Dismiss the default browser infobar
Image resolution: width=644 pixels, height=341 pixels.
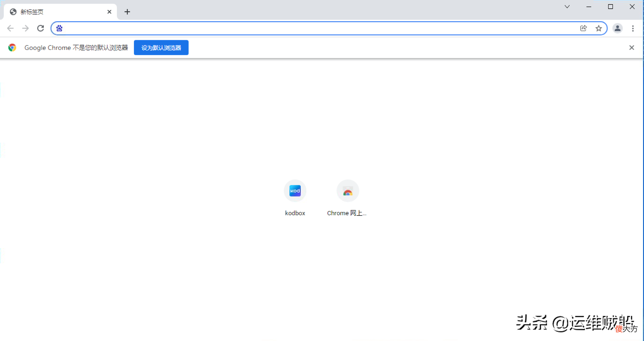[x=631, y=48]
